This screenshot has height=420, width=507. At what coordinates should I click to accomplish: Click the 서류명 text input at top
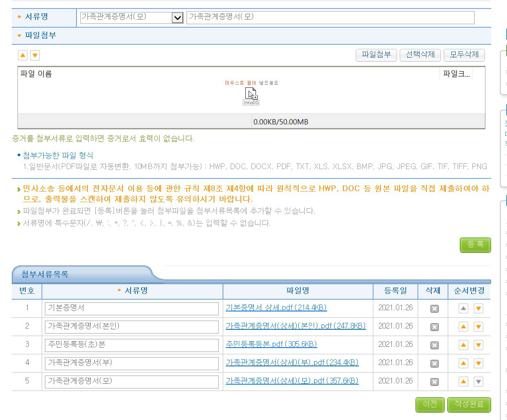pyautogui.click(x=330, y=17)
